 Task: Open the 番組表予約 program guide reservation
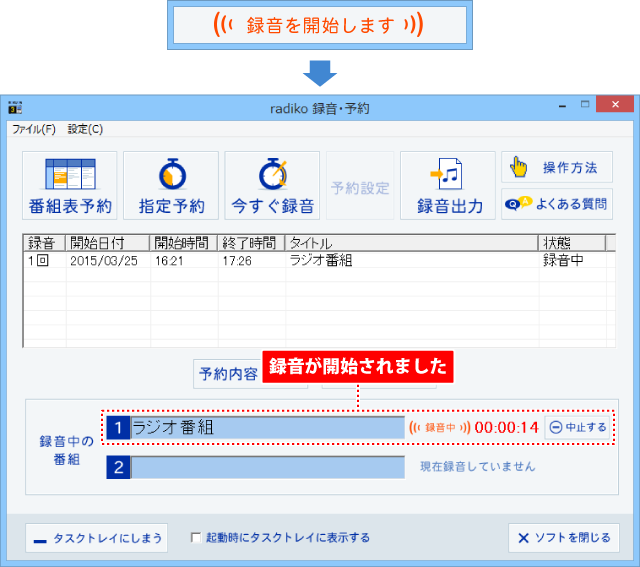tap(70, 186)
